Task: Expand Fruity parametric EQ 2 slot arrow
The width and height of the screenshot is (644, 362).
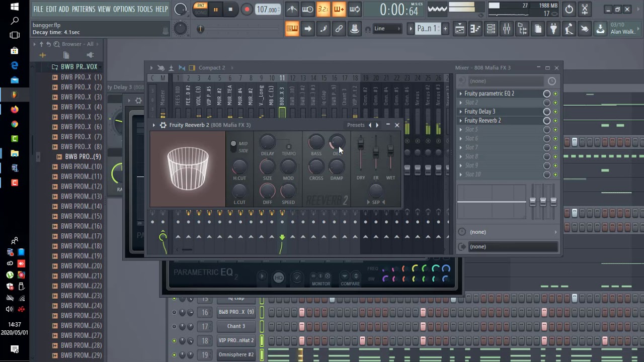Action: click(460, 94)
